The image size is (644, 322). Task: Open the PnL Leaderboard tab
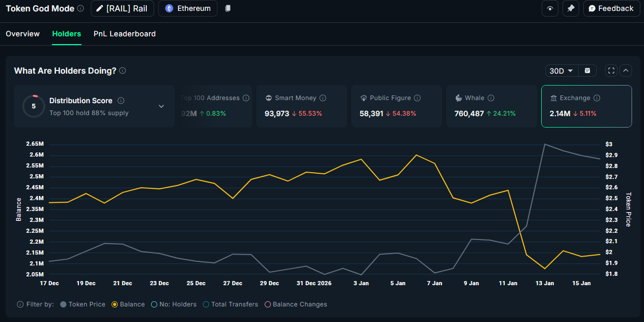tap(125, 34)
